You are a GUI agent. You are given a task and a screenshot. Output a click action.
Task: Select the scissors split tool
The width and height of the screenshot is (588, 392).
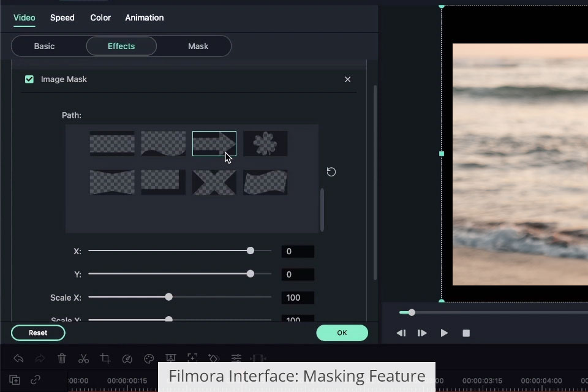click(84, 358)
